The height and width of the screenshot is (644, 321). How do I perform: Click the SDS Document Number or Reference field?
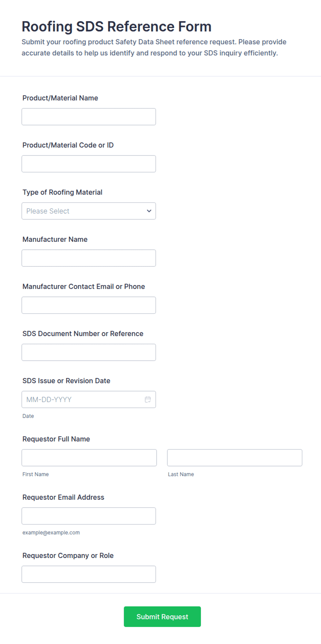[x=89, y=352]
